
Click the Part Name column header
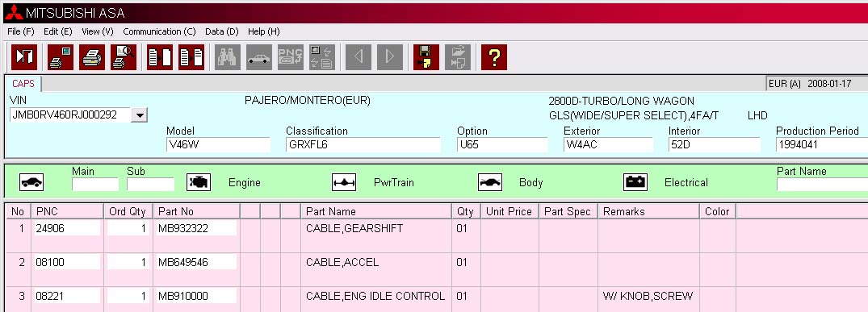point(376,211)
